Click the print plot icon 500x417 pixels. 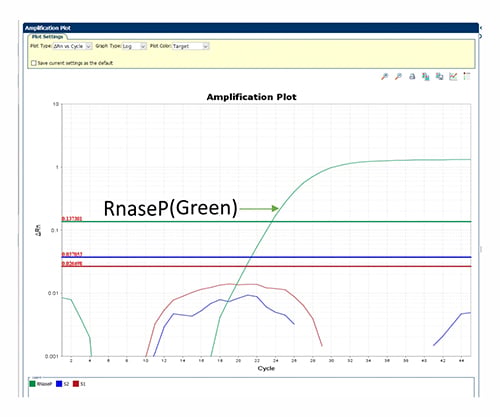pyautogui.click(x=412, y=76)
